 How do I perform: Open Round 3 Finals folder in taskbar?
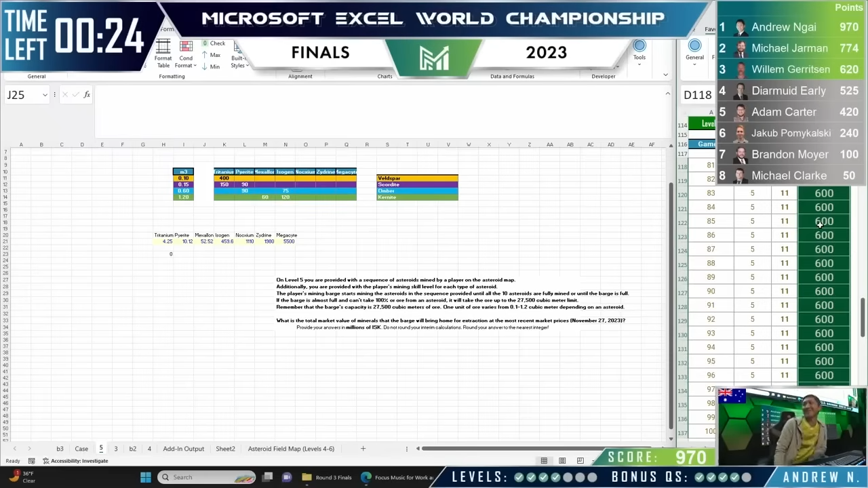point(327,477)
